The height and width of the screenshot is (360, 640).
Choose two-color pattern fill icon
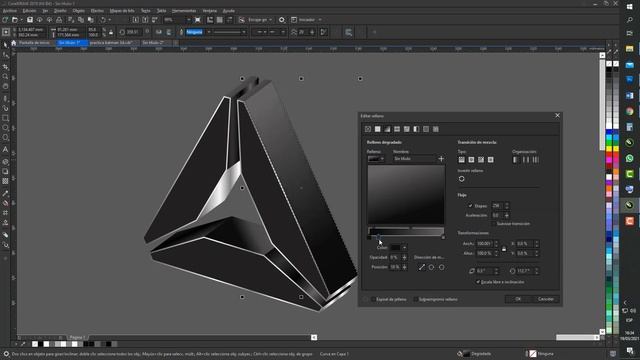pos(416,129)
